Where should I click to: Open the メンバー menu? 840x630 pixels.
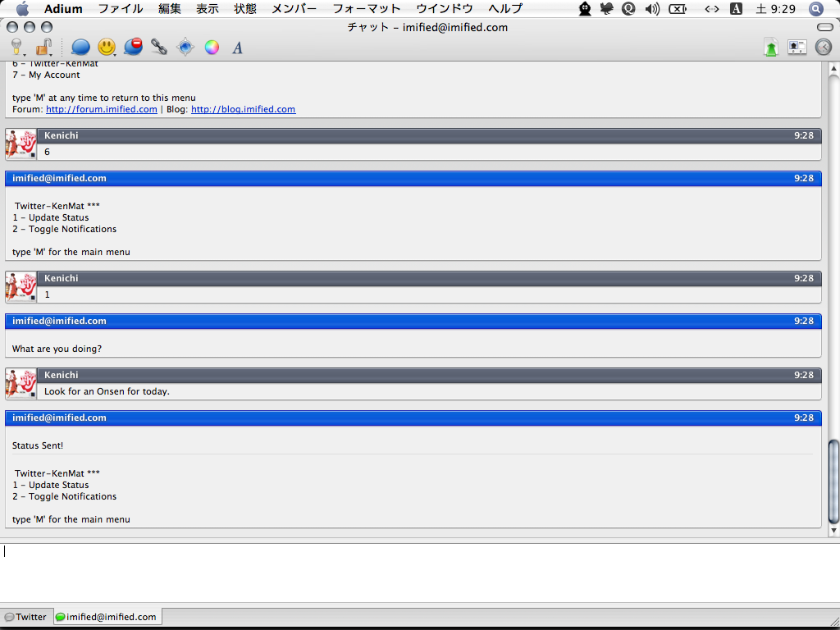click(294, 8)
